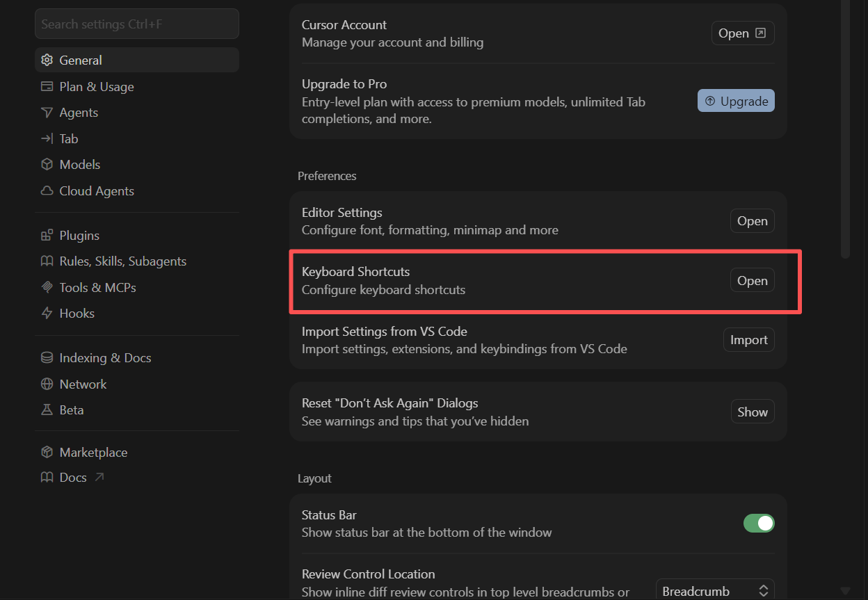Click the Tab arrow icon in sidebar
Image resolution: width=868 pixels, height=600 pixels.
pyautogui.click(x=47, y=138)
